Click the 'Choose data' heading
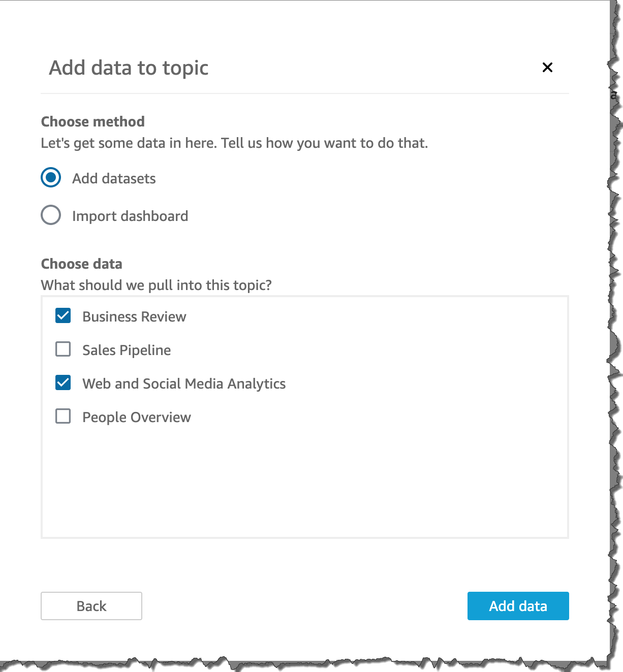This screenshot has height=672, width=623. coord(81,264)
